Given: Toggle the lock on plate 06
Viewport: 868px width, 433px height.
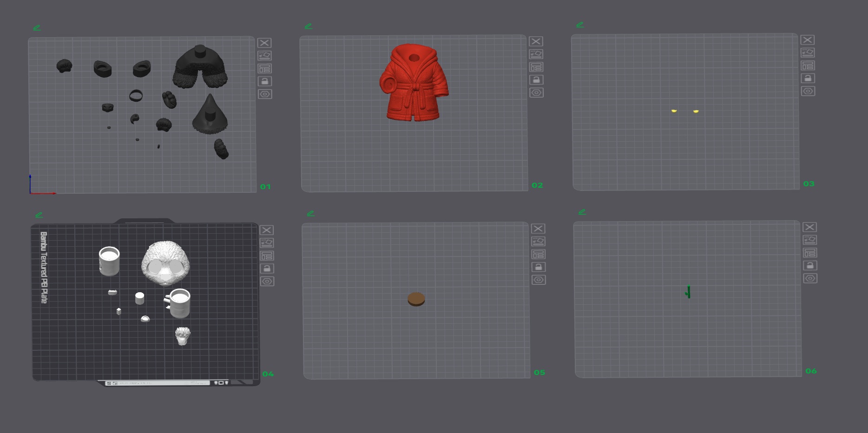Looking at the screenshot, I should [809, 266].
